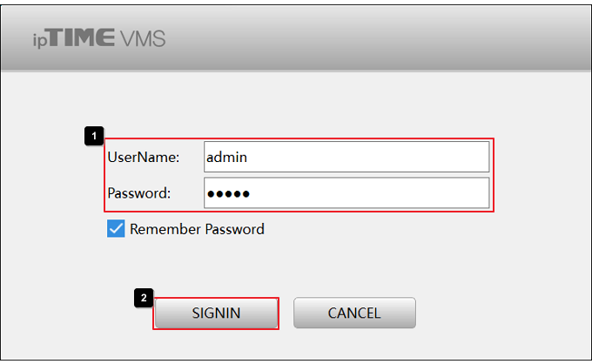Click the black number 1 annotation badge
Viewport: 592px width, 364px height.
[94, 136]
